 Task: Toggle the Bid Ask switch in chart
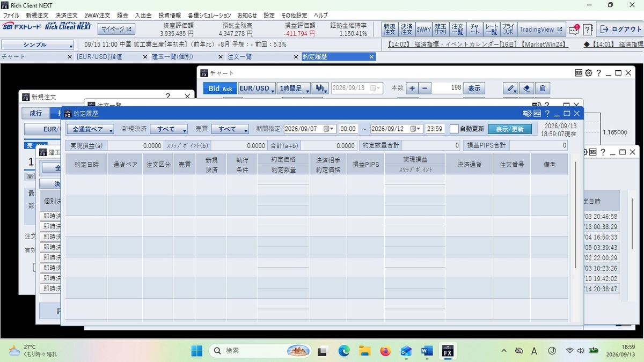(x=220, y=88)
